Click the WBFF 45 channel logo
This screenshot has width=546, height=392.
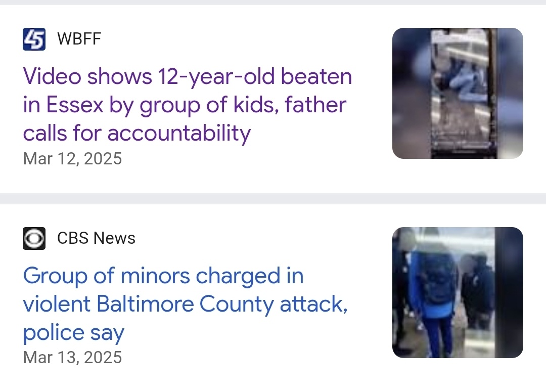[x=34, y=39]
